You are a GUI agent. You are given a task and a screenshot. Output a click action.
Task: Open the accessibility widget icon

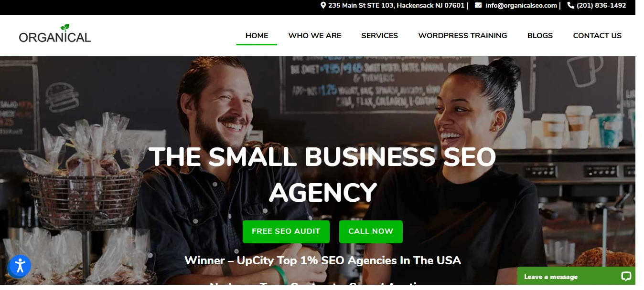click(x=20, y=266)
